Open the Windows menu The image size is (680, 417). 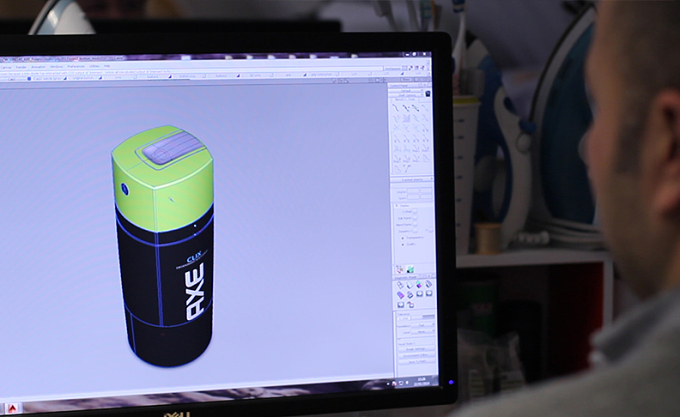[x=56, y=66]
